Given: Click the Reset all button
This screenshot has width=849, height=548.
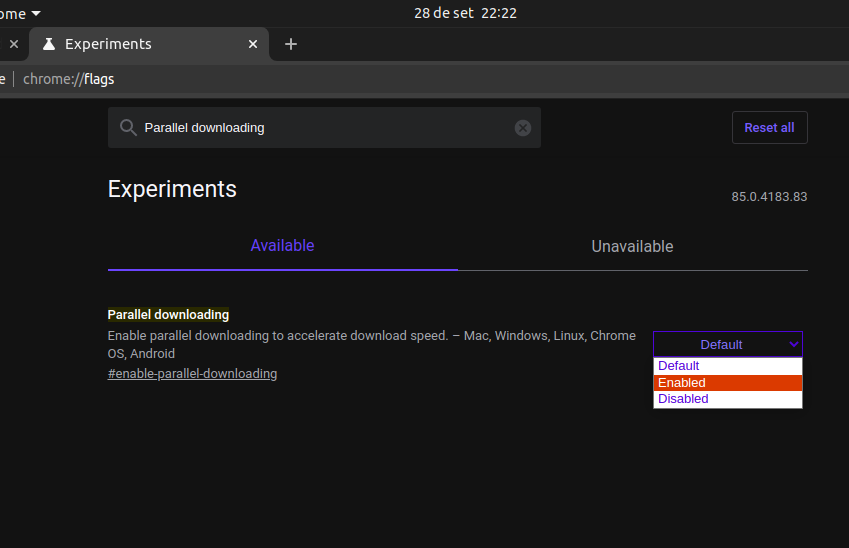Looking at the screenshot, I should pos(769,128).
